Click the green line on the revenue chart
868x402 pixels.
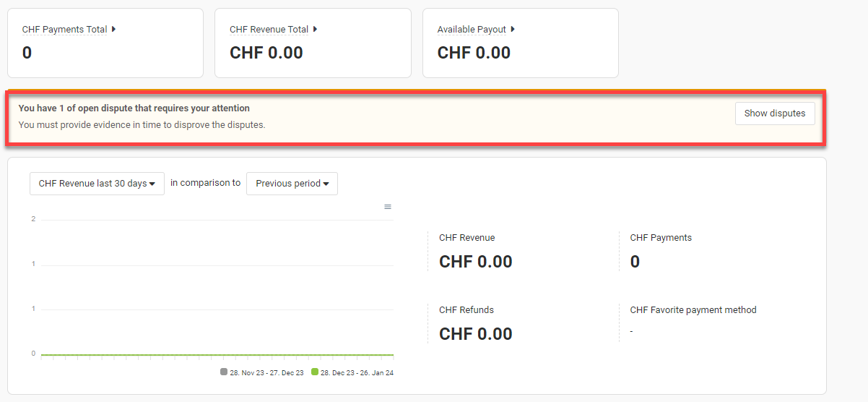pos(217,355)
